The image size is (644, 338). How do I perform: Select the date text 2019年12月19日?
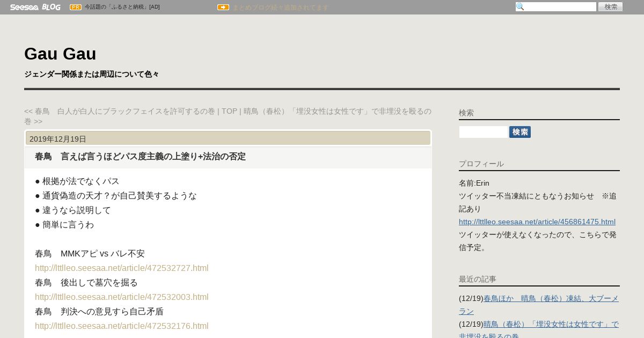tap(58, 139)
